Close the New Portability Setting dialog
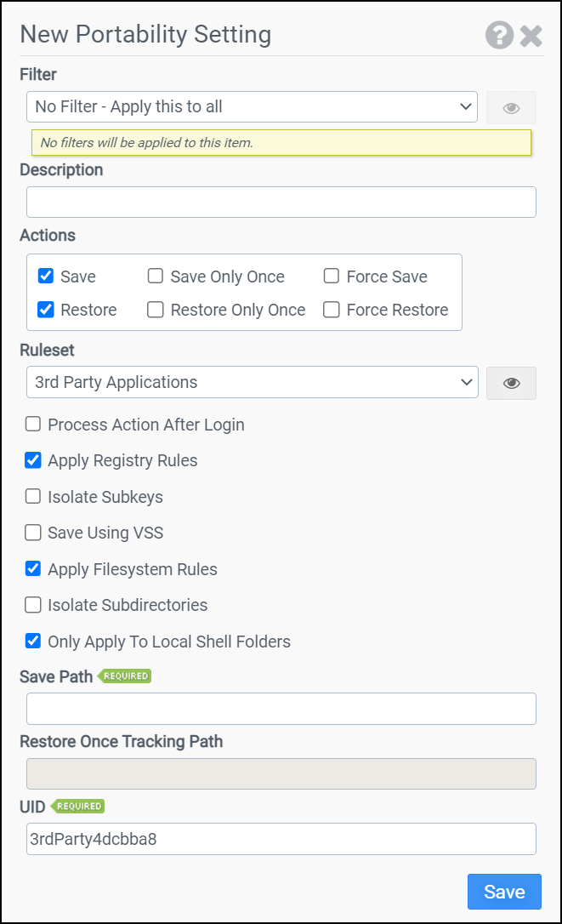Viewport: 562px width, 924px height. coord(531,36)
